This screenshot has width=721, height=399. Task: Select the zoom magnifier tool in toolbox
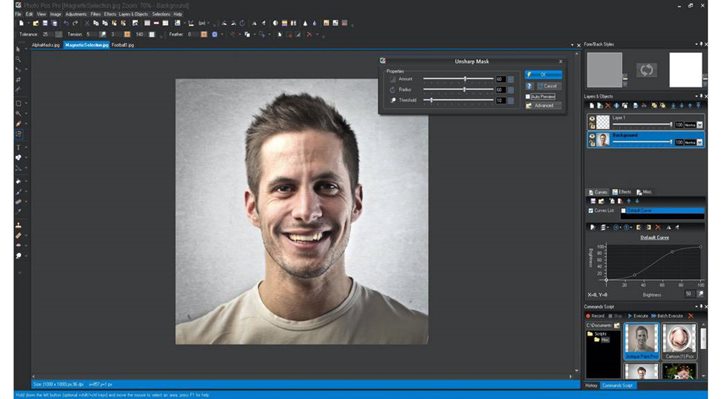coord(18,60)
